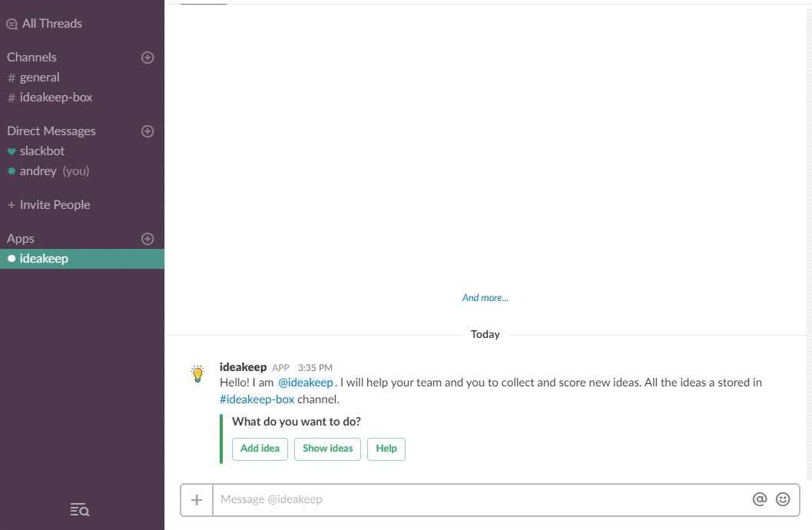Viewport: 812px width, 530px height.
Task: Open slackbot direct message
Action: 42,151
